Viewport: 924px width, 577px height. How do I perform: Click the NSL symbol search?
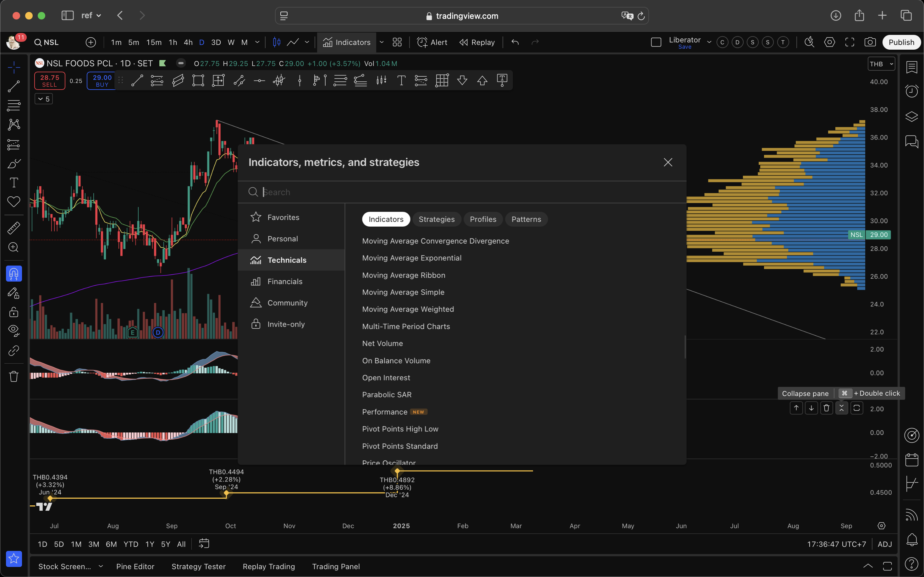[47, 42]
